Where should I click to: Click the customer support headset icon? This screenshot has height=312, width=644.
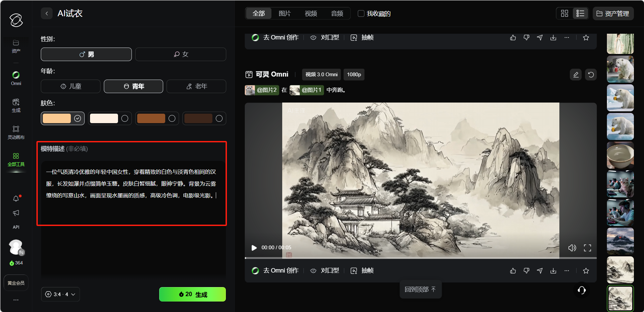point(582,290)
